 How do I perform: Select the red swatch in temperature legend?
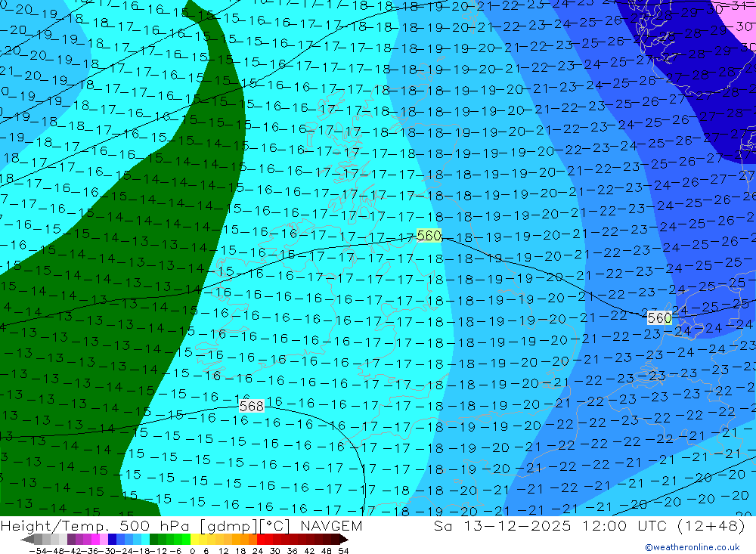click(x=265, y=540)
